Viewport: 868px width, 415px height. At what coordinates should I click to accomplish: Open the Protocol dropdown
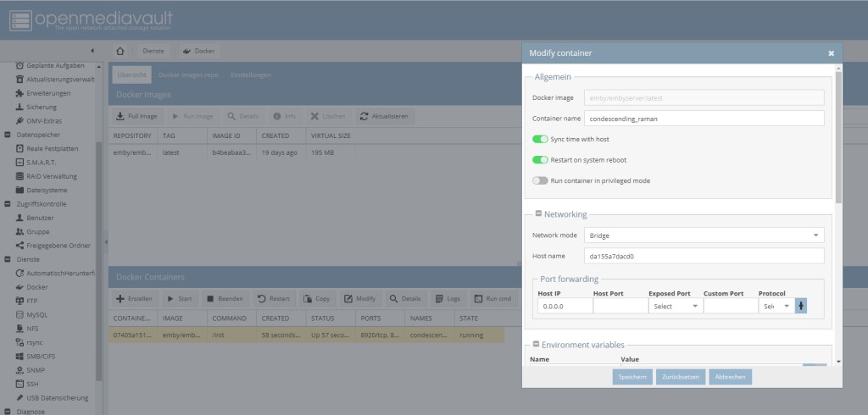787,306
